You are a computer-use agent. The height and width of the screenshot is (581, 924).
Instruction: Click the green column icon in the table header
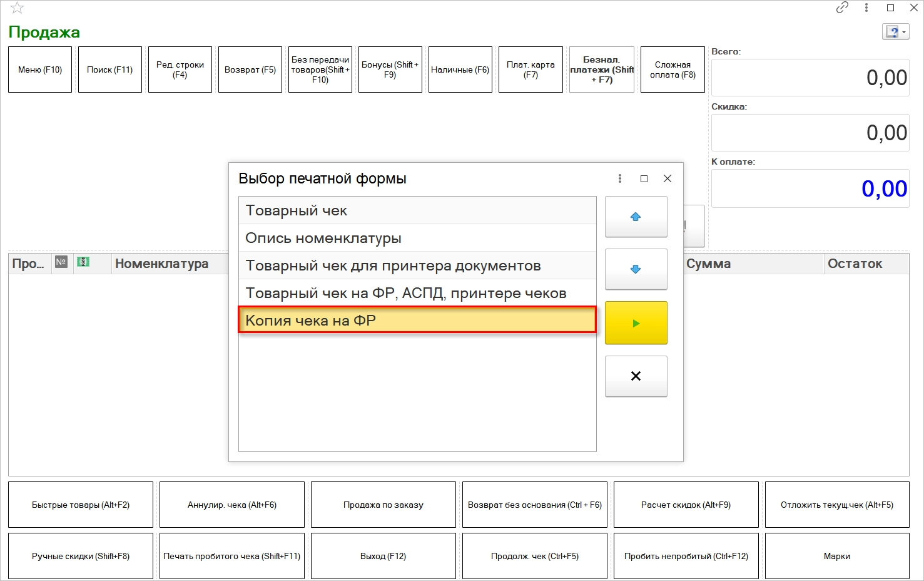tap(83, 262)
